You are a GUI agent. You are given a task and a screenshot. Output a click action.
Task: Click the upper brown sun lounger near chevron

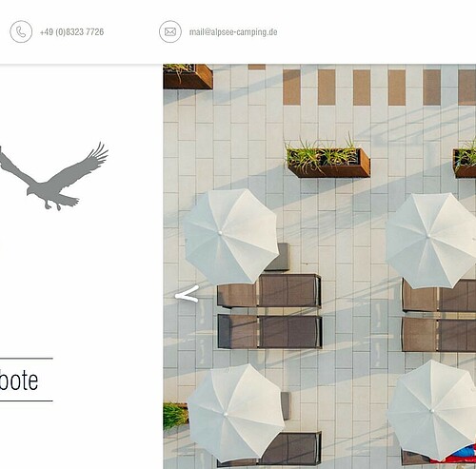(269, 291)
